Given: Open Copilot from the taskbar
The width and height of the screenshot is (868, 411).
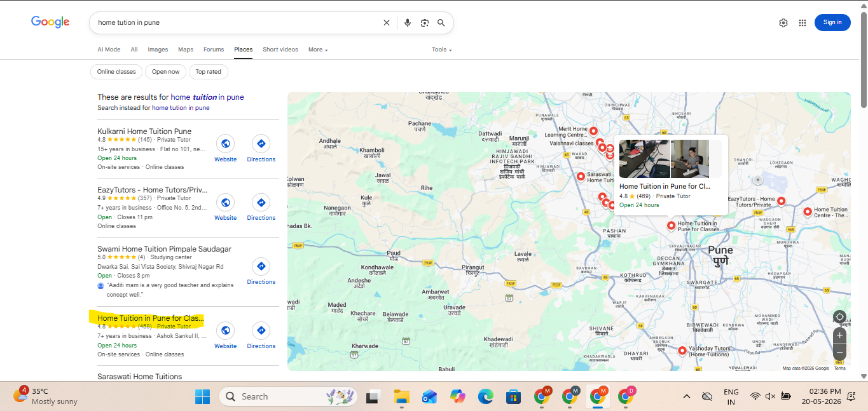Looking at the screenshot, I should 457,396.
